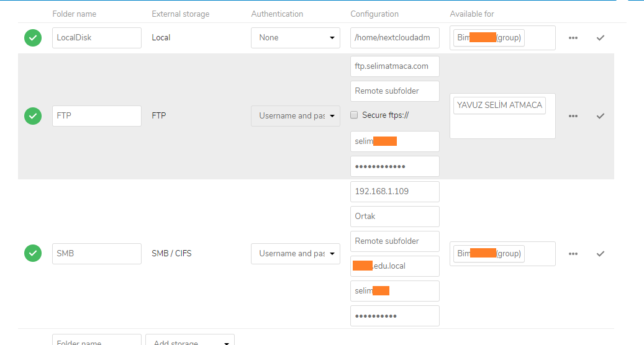This screenshot has width=644, height=345.
Task: Save SMB row with checkmark icon
Action: point(600,254)
